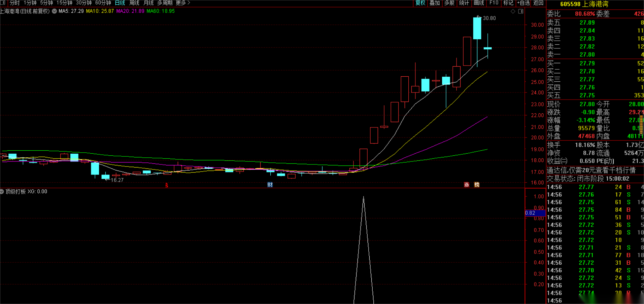
Task: Switch to 周线 weekly chart
Action: coord(134,3)
